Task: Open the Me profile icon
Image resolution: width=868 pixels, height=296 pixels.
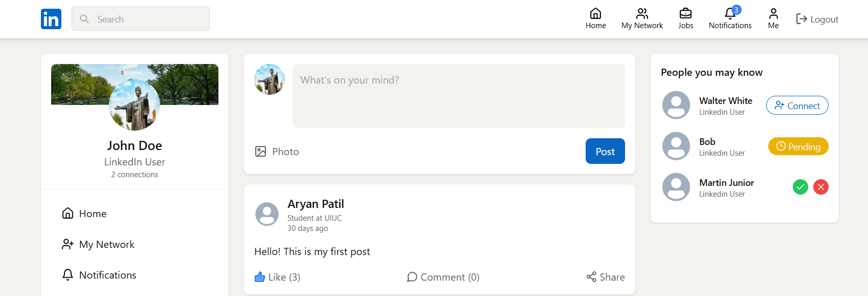Action: coord(773,14)
